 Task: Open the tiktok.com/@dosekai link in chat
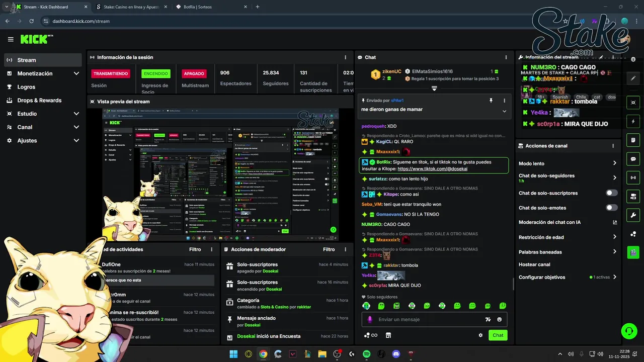(x=432, y=169)
